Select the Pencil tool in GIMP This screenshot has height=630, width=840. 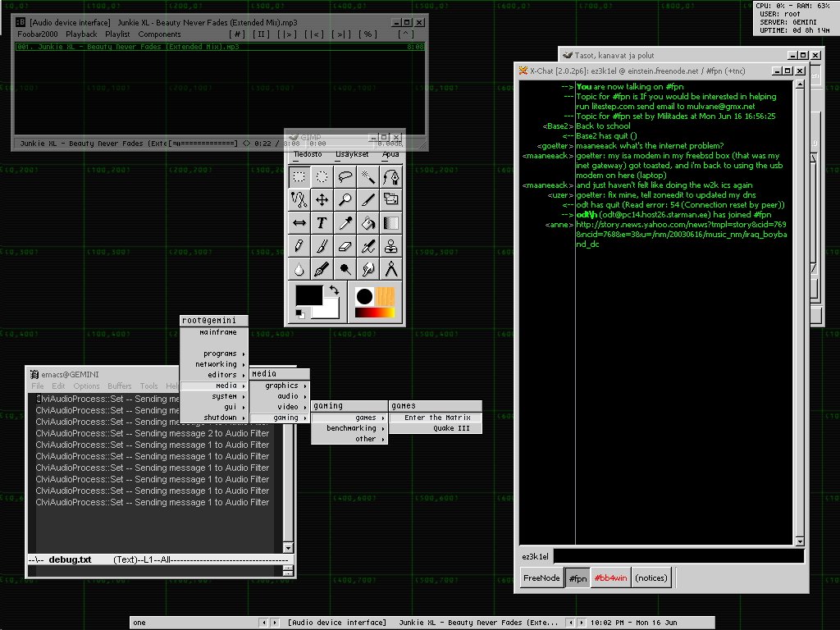299,246
